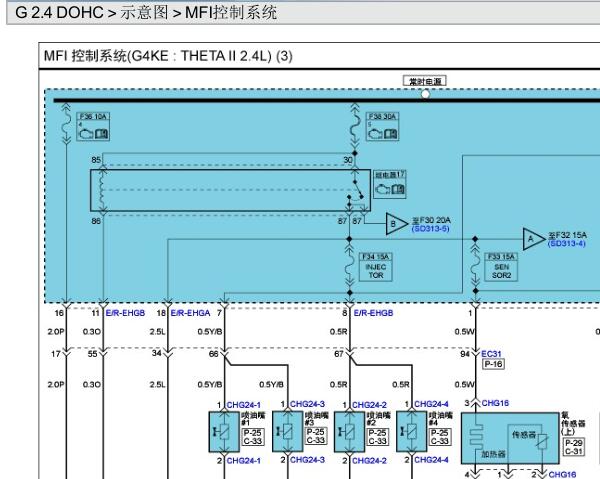Click the 继电器17 relay label
Image resolution: width=600 pixels, height=479 pixels.
coord(390,175)
